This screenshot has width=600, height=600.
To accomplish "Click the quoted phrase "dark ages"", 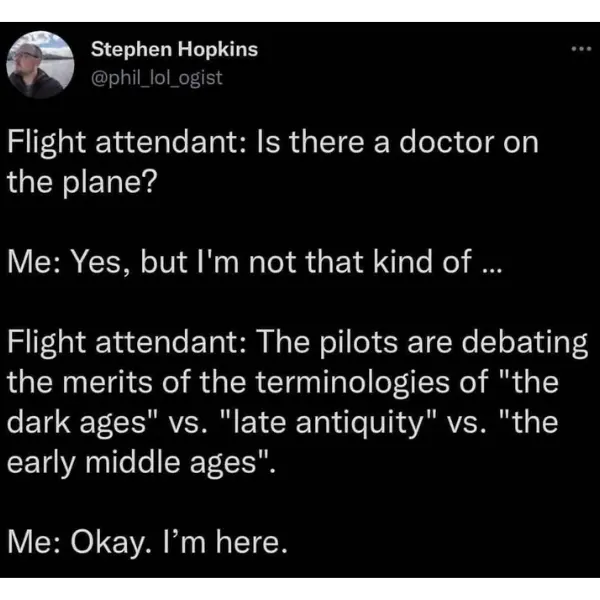I will [82, 422].
